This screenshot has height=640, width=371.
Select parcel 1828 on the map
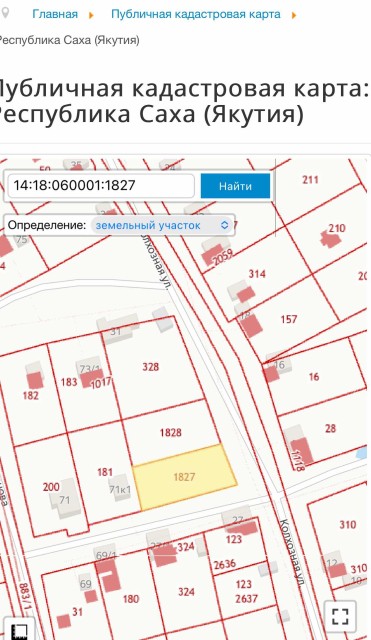171,432
